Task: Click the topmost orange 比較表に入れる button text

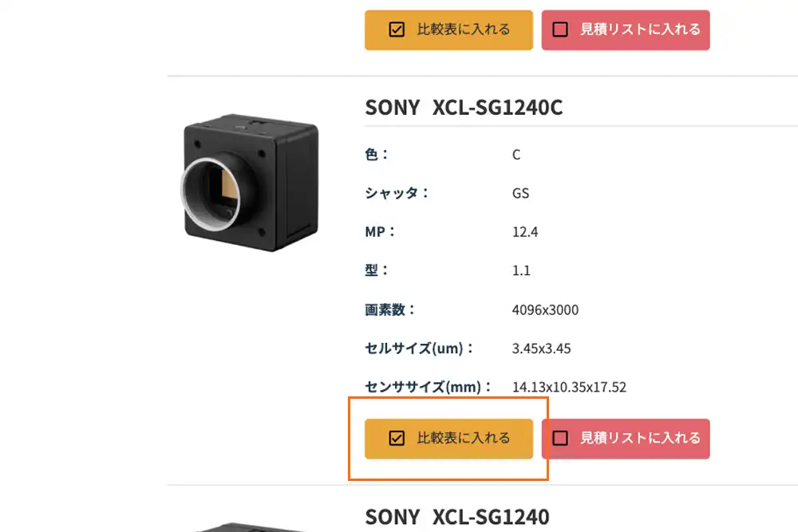Action: tap(464, 30)
